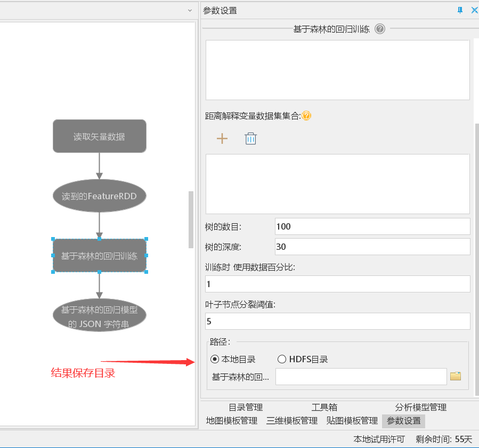Click the 参数设置 panel title

tap(220, 10)
